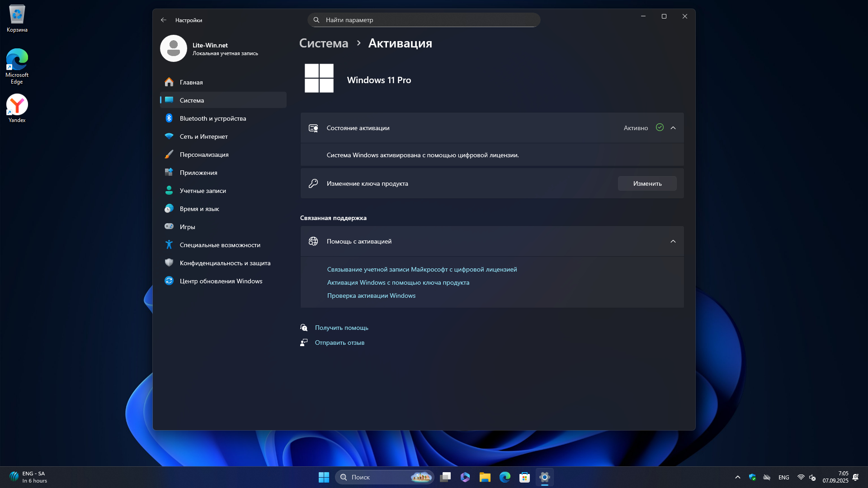The width and height of the screenshot is (868, 488).
Task: Click the Home house icon in sidebar
Action: click(x=169, y=82)
